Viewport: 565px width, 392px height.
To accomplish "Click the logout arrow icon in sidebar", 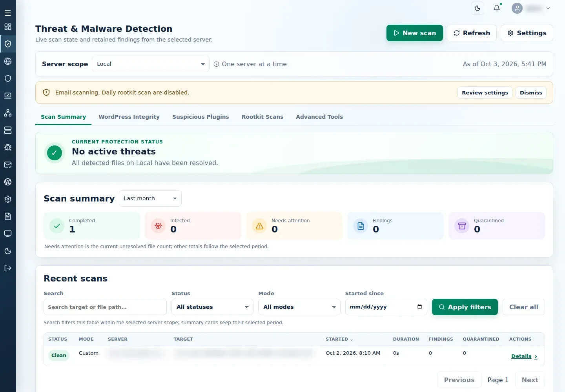I will click(8, 268).
